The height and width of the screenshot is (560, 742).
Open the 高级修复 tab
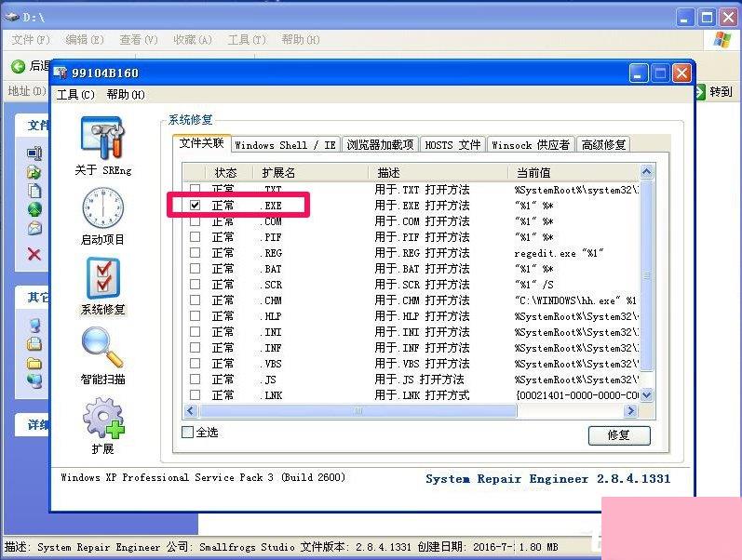[603, 145]
